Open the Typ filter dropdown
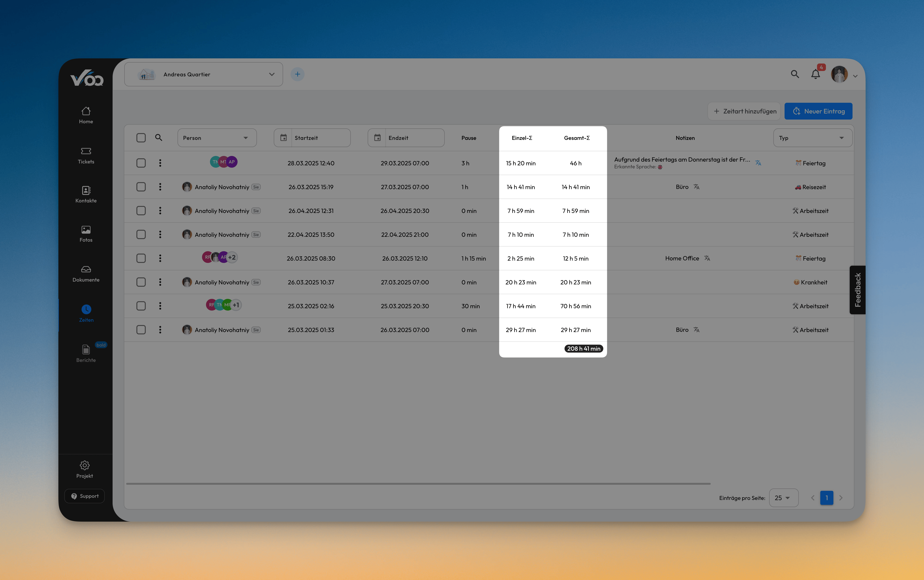 coord(812,138)
